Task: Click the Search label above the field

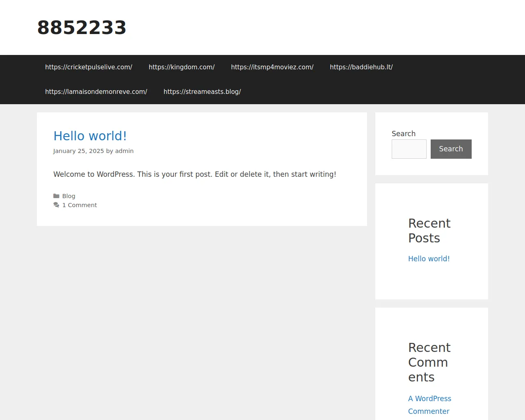Action: [x=404, y=134]
